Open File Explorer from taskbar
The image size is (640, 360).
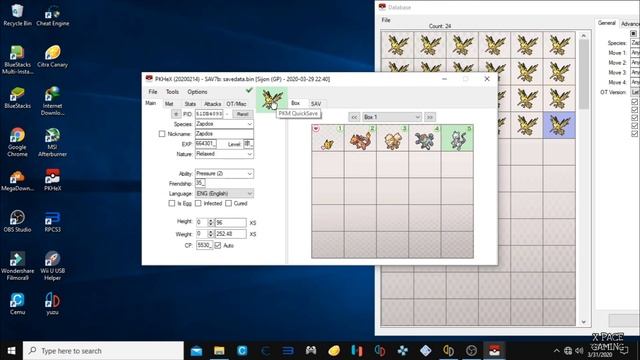pyautogui.click(x=219, y=351)
